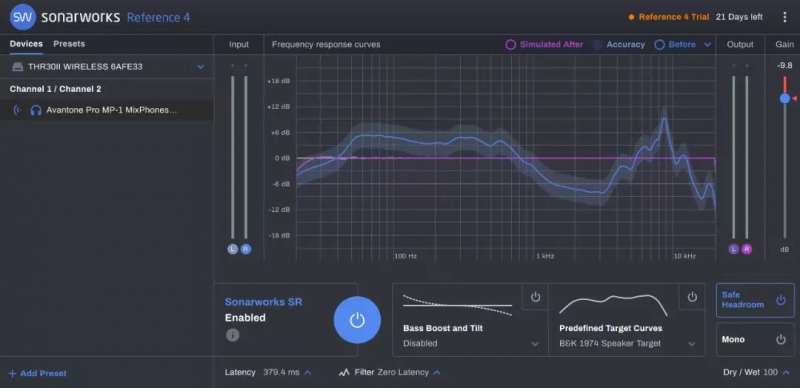
Task: Toggle Mono monitoring
Action: [755, 340]
